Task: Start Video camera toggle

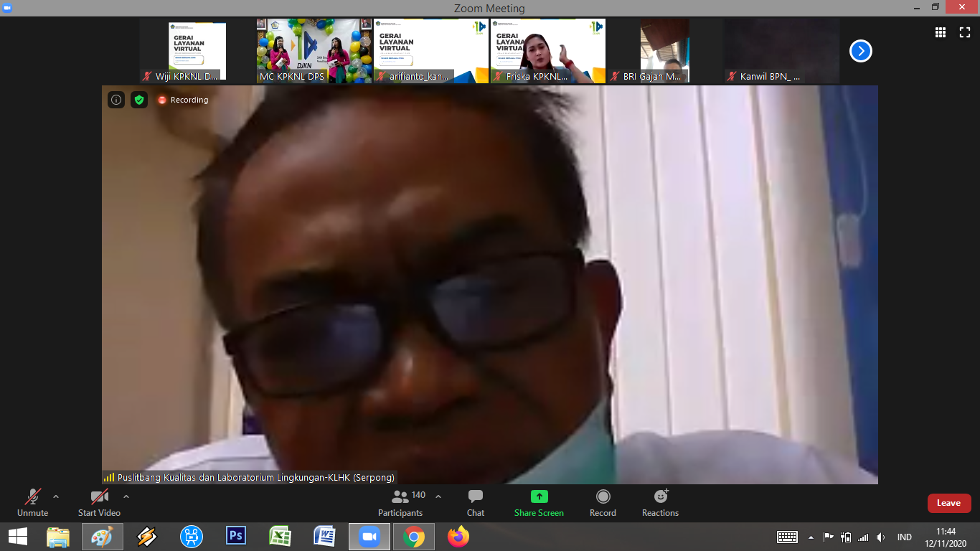Action: pos(99,502)
